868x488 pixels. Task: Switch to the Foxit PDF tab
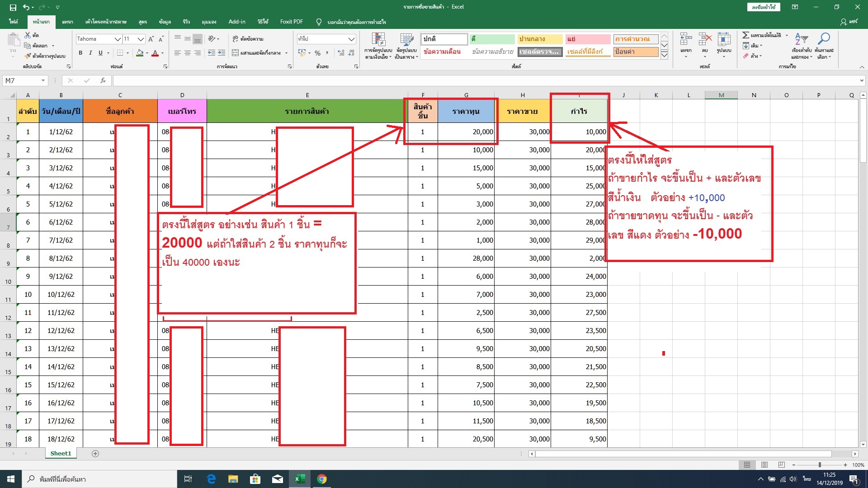(x=291, y=22)
